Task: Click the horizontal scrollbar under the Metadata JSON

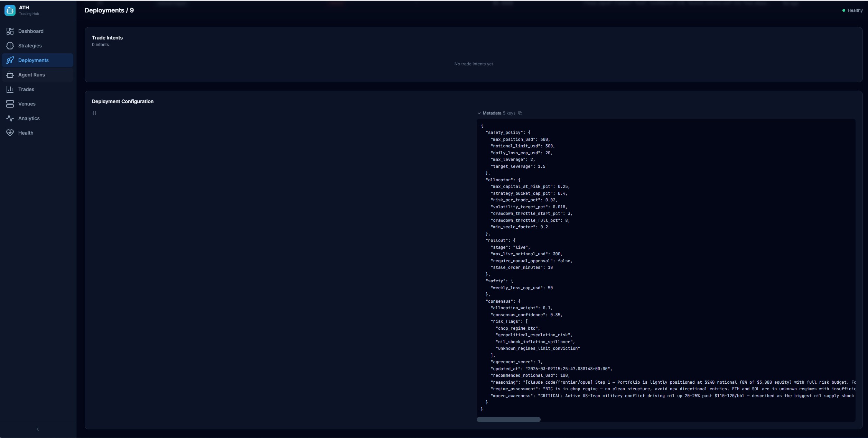Action: coord(508,420)
